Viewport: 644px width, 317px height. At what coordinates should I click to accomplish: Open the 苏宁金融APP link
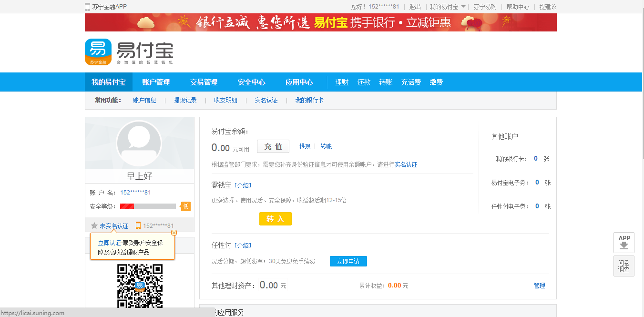coord(110,7)
